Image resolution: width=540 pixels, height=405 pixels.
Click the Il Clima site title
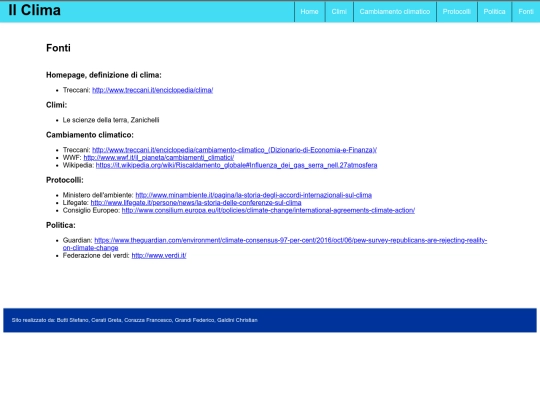coord(34,10)
